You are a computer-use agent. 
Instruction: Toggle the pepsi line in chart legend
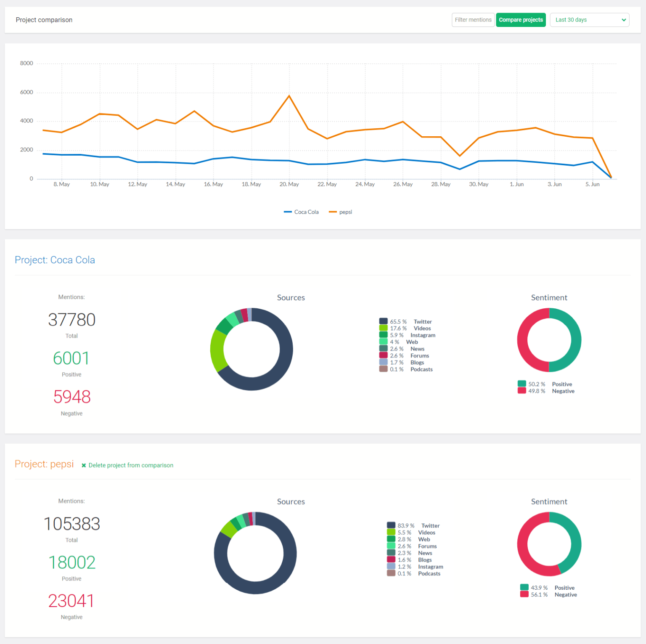(x=341, y=212)
